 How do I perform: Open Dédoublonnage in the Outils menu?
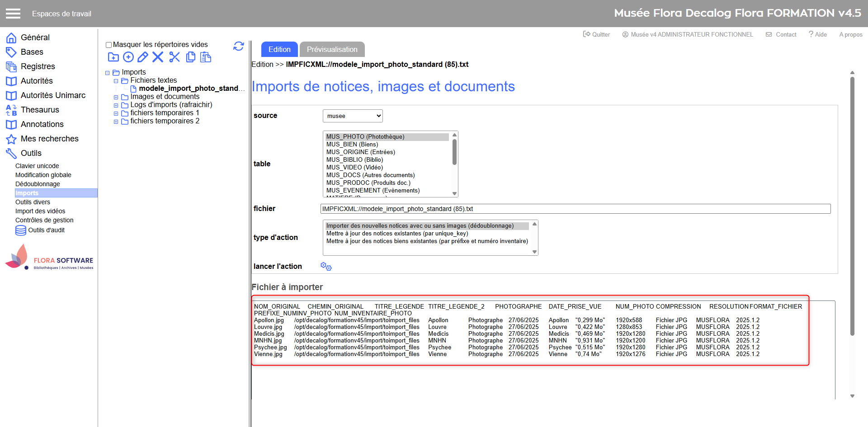[x=38, y=184]
